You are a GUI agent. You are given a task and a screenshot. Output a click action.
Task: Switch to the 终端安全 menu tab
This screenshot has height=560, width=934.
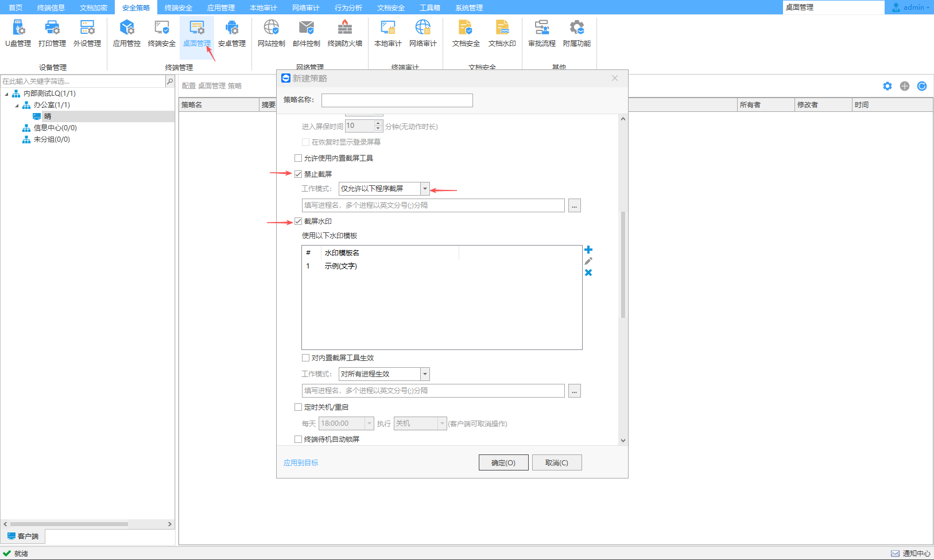point(178,7)
